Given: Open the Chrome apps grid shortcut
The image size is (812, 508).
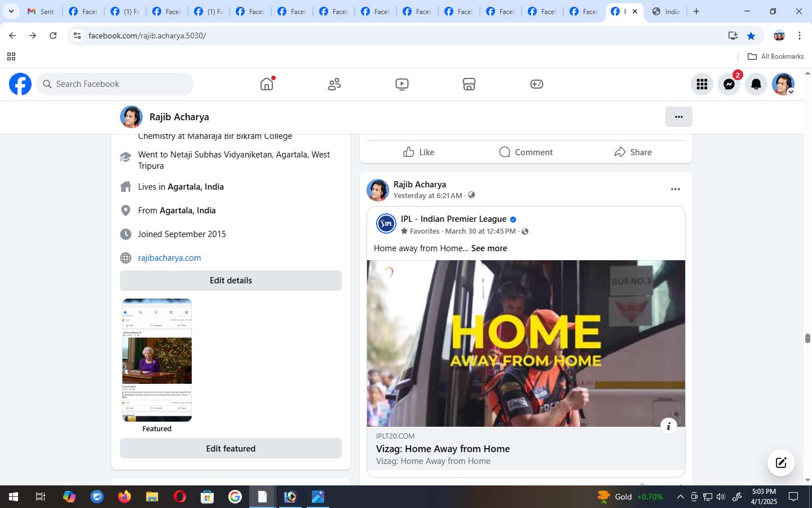Looking at the screenshot, I should point(11,56).
